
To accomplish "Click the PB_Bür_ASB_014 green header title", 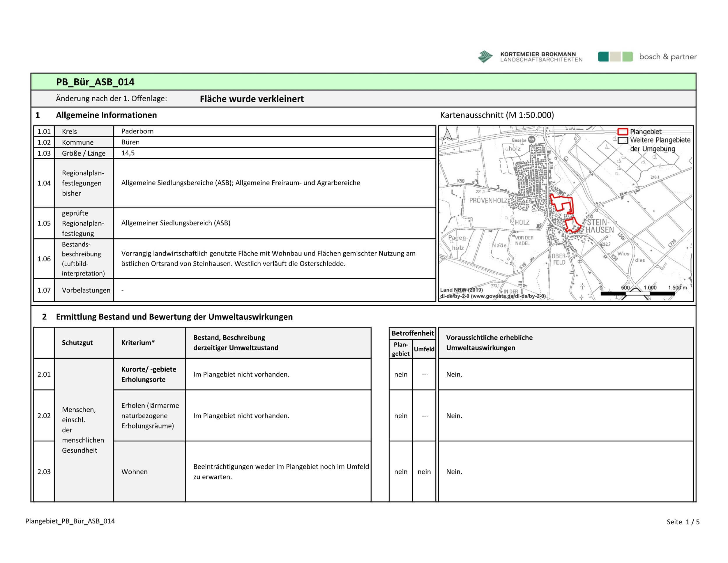I will click(95, 82).
